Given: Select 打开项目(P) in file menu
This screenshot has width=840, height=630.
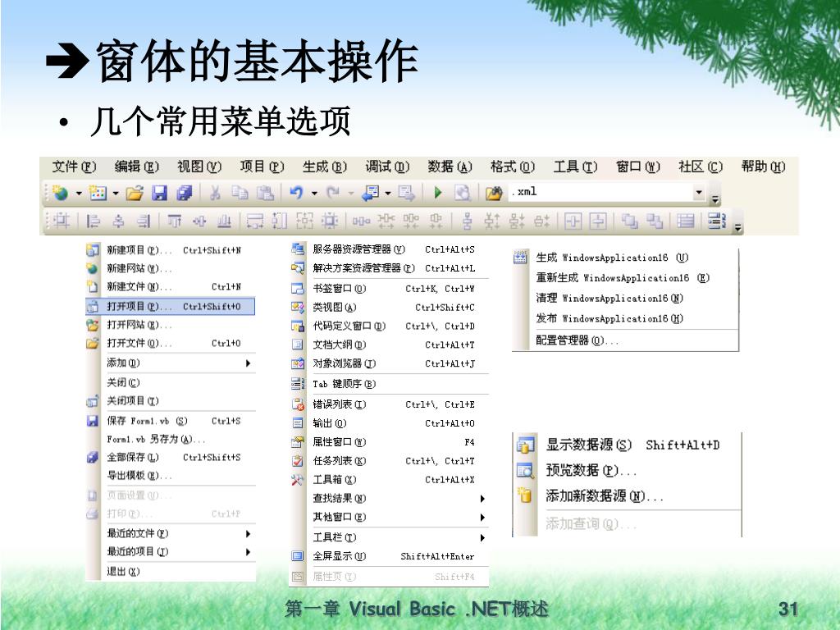Looking at the screenshot, I should pyautogui.click(x=171, y=307).
